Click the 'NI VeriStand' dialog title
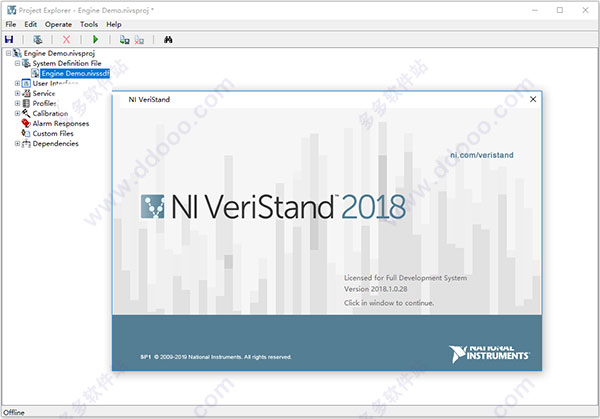The image size is (600, 419). (x=149, y=99)
